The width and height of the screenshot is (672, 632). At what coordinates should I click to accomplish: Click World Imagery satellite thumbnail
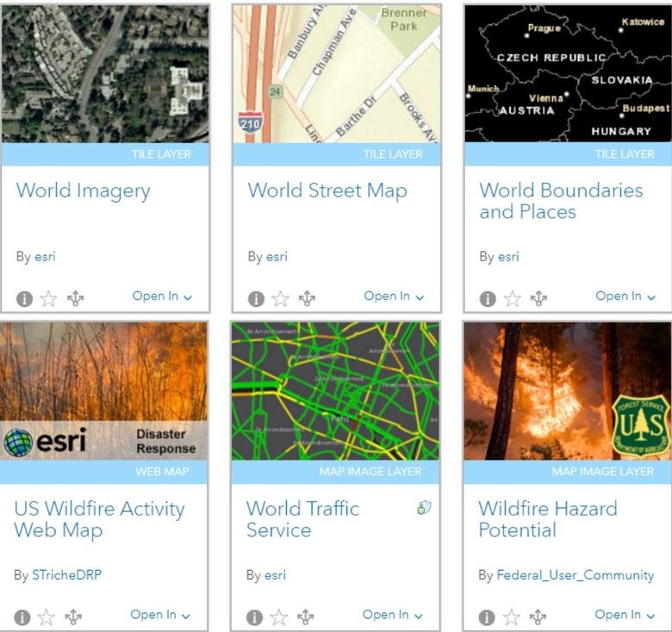click(x=105, y=74)
